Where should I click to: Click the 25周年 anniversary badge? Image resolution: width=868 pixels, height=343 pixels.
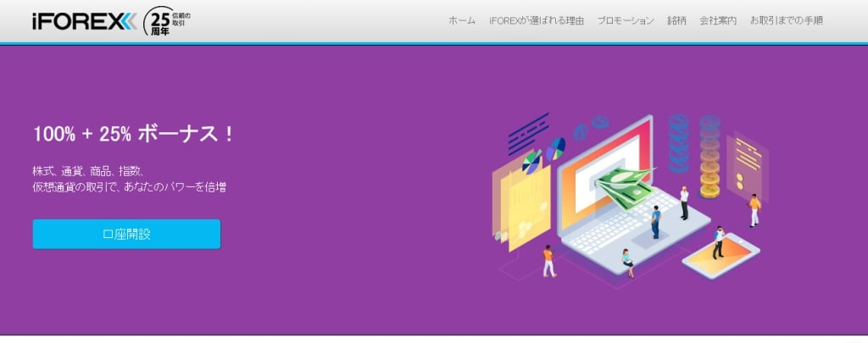(167, 21)
